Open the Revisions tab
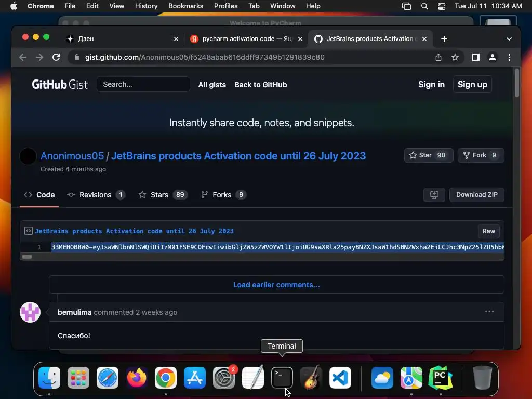The width and height of the screenshot is (532, 399). 96,195
